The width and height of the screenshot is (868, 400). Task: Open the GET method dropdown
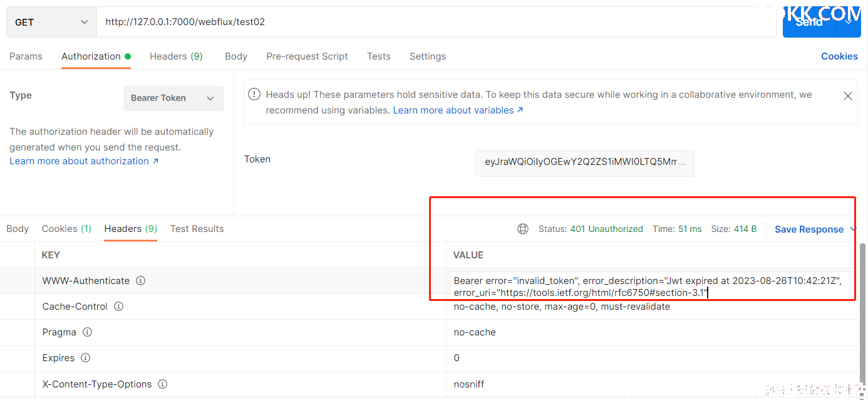(51, 22)
